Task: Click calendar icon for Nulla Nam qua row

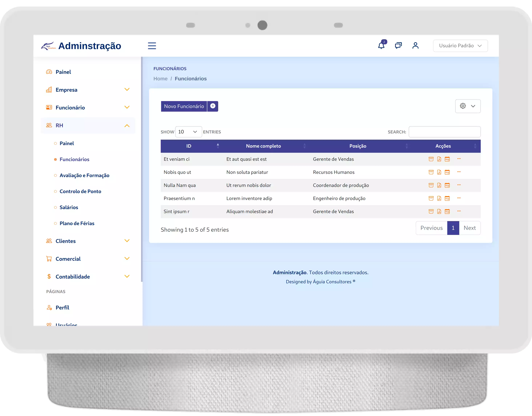Action: [x=447, y=185]
